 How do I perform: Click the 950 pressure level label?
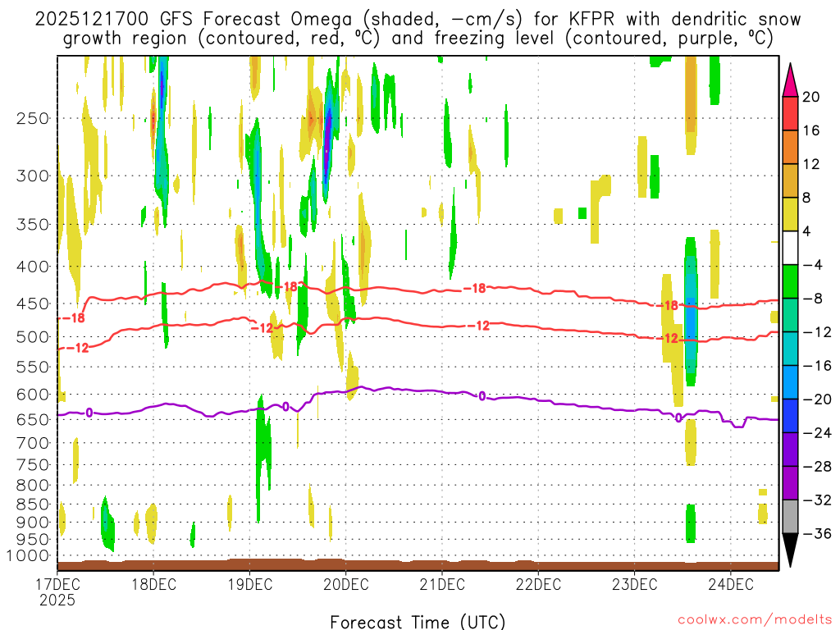pos(33,540)
